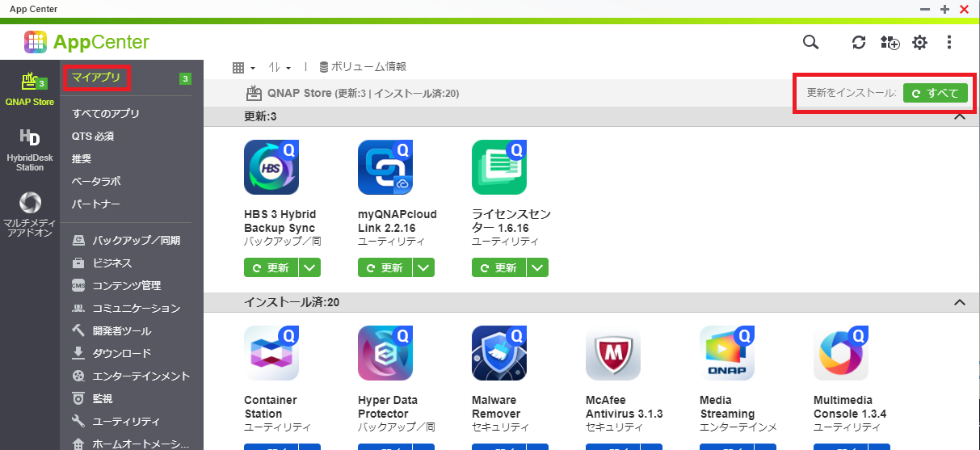Click myQNAPcloud Link app icon
This screenshot has height=450, width=980.
[385, 167]
